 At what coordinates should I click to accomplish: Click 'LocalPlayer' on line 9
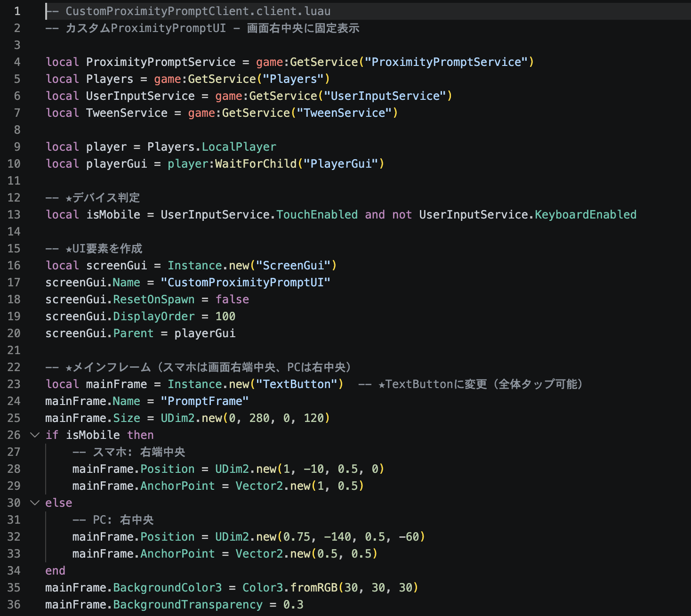[x=239, y=146]
